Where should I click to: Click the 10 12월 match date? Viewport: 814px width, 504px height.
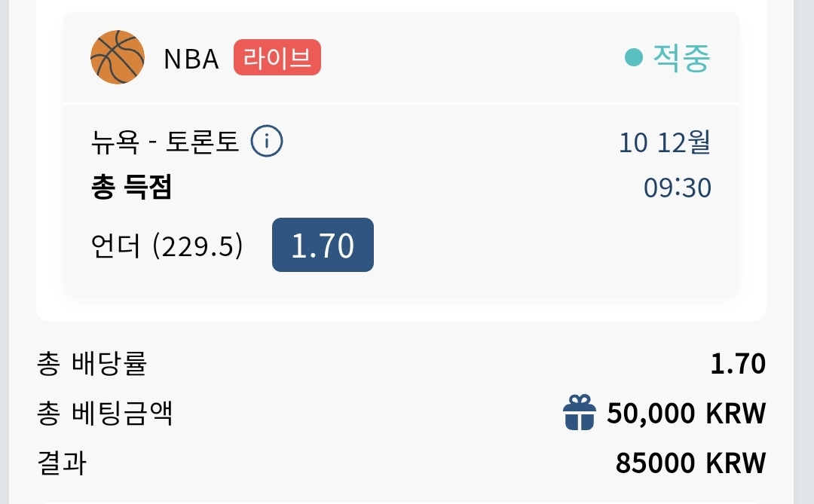[x=665, y=142]
